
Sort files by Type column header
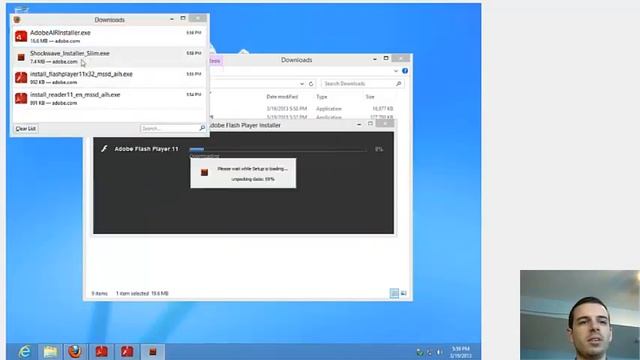[322, 97]
